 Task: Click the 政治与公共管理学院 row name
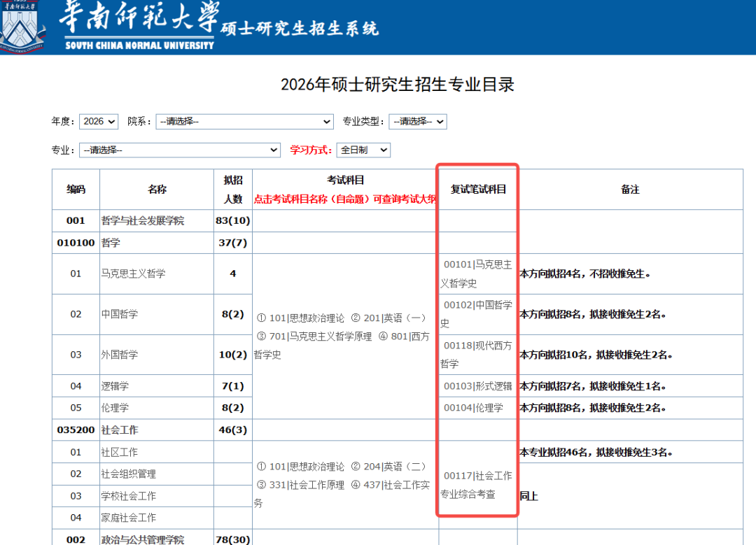pos(143,539)
